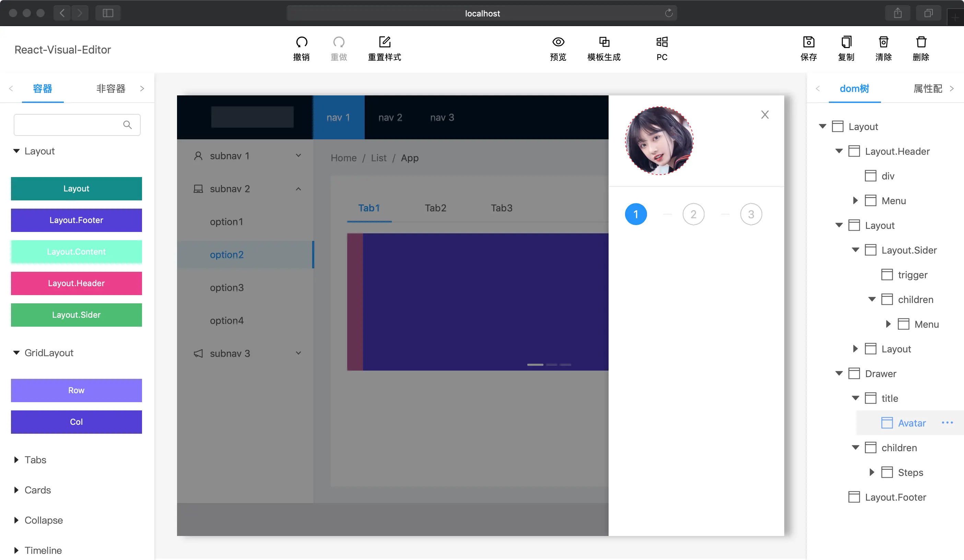Click the Row grid component button
The height and width of the screenshot is (560, 964).
pos(76,390)
